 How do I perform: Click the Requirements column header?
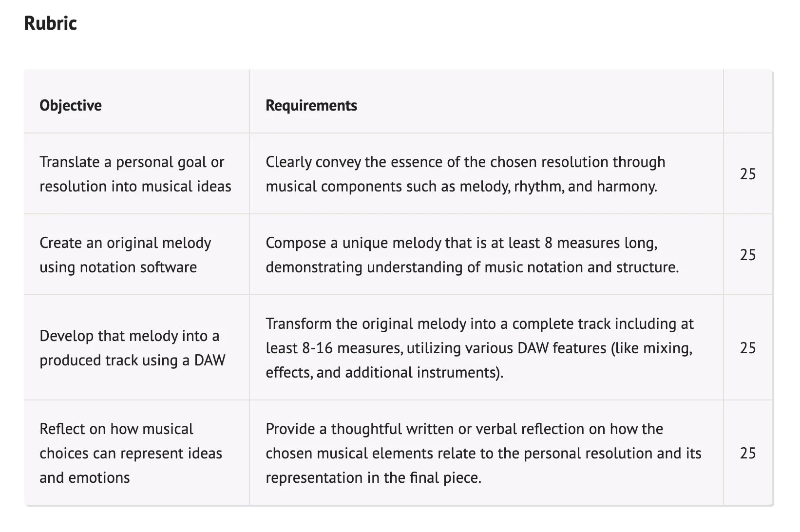point(311,105)
